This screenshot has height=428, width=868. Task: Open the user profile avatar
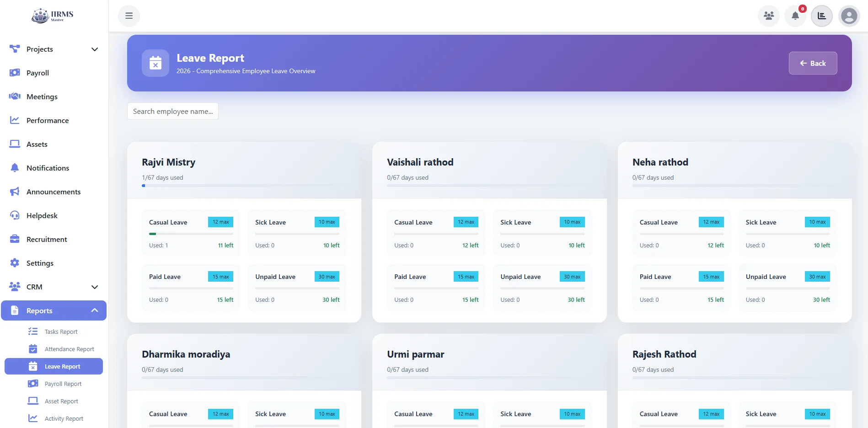(x=849, y=16)
